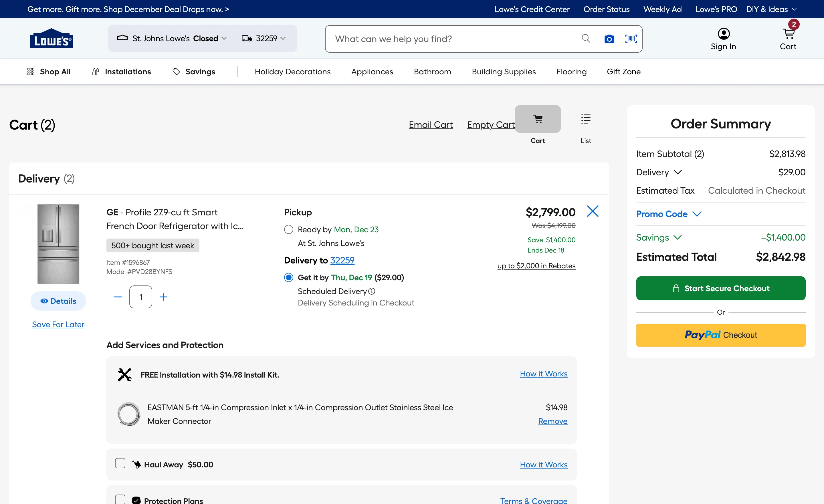Switch to List view icon
This screenshot has height=504, width=824.
586,119
